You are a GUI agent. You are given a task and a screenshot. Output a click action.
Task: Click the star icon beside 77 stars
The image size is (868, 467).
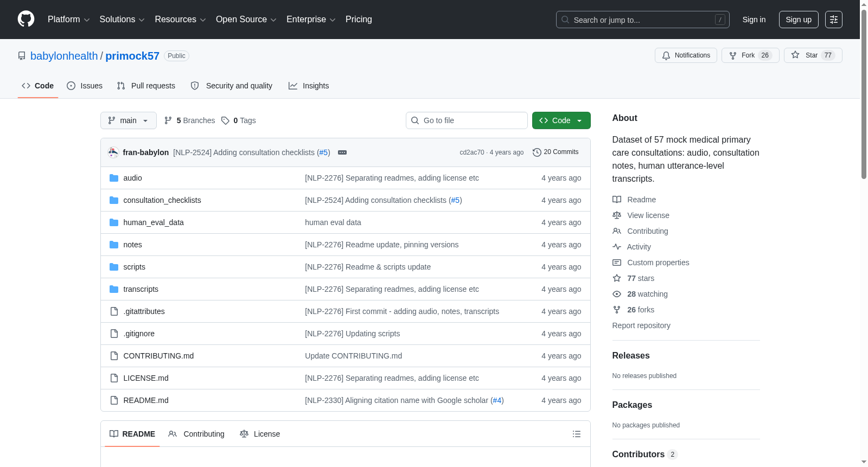coord(617,278)
